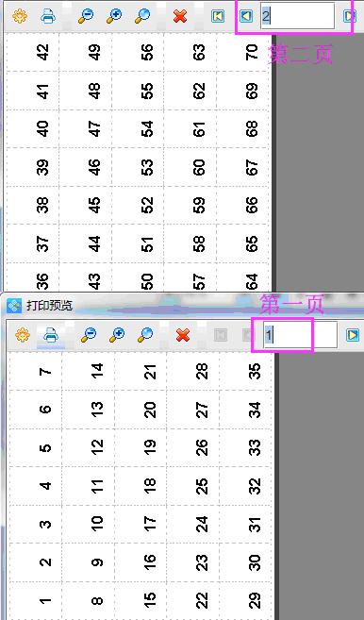Image resolution: width=364 pixels, height=620 pixels.
Task: Zoom out with minus magnifier in lower window
Action: (89, 335)
